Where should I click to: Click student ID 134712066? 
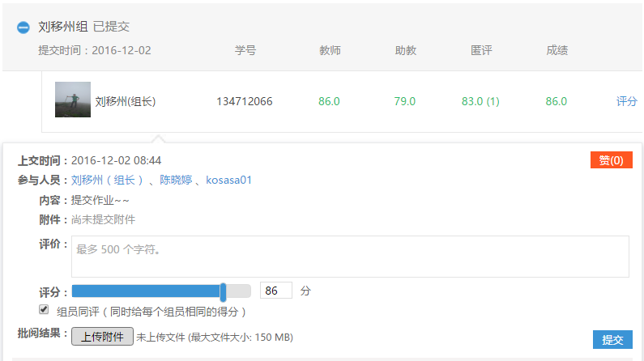pyautogui.click(x=245, y=101)
